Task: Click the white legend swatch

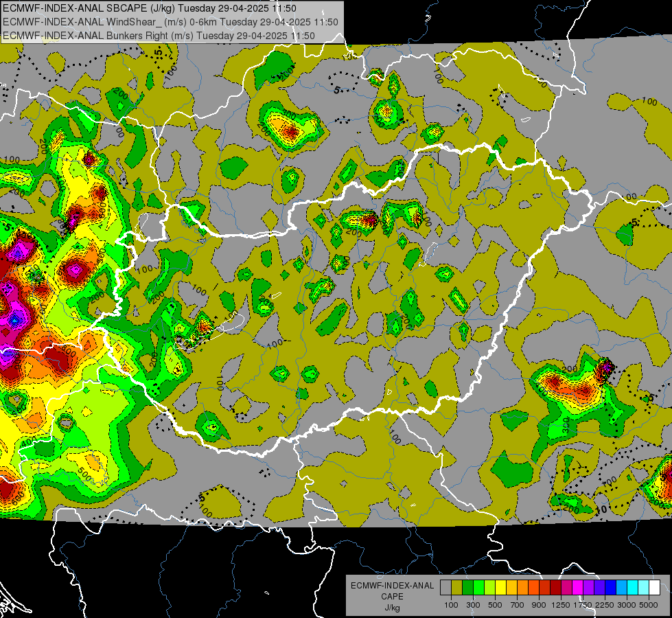Action: [x=655, y=588]
